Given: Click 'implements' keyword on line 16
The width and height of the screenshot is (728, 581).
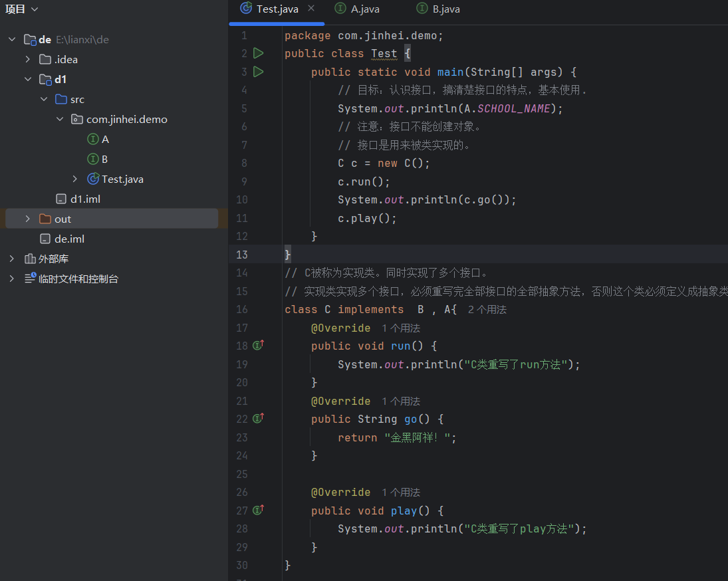Looking at the screenshot, I should 370,310.
